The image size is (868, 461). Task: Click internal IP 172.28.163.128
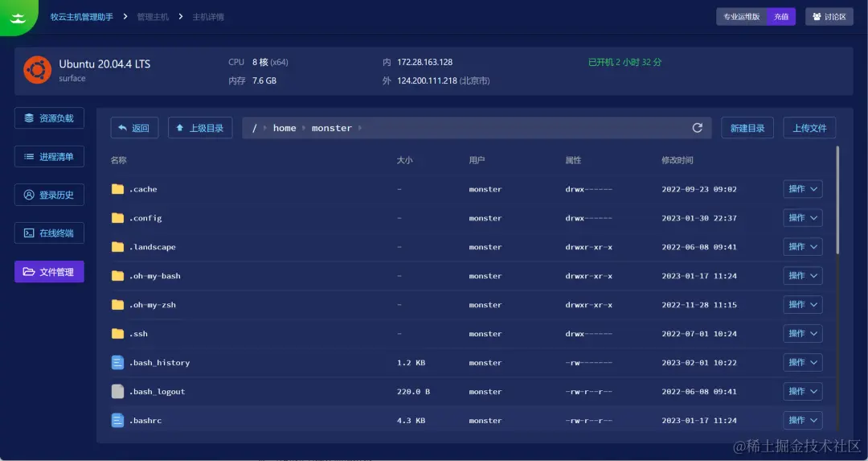(x=424, y=62)
